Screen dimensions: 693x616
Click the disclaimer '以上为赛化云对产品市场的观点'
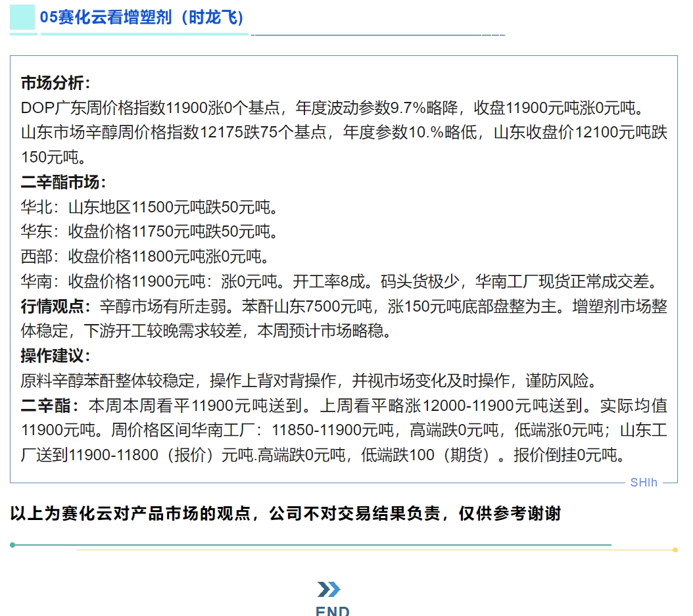point(285,513)
